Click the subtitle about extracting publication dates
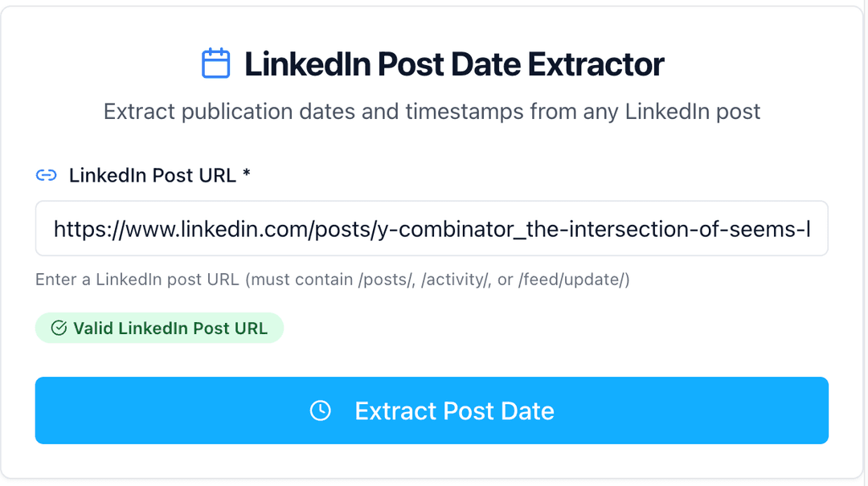 tap(432, 111)
